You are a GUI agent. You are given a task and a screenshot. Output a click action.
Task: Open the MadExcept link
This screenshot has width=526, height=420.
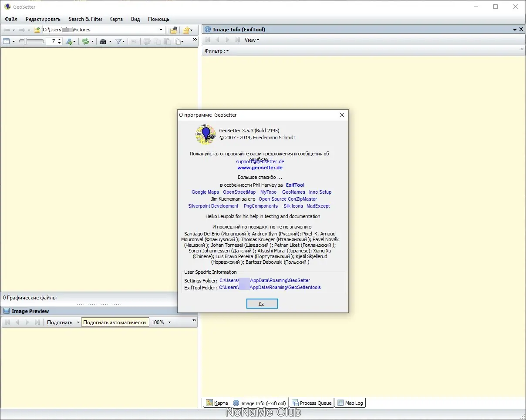(x=318, y=206)
